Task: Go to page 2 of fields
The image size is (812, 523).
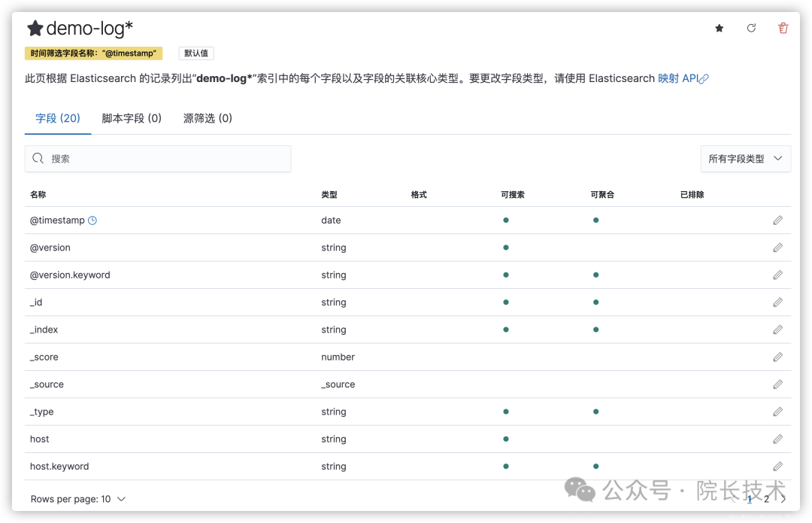Action: 766,499
